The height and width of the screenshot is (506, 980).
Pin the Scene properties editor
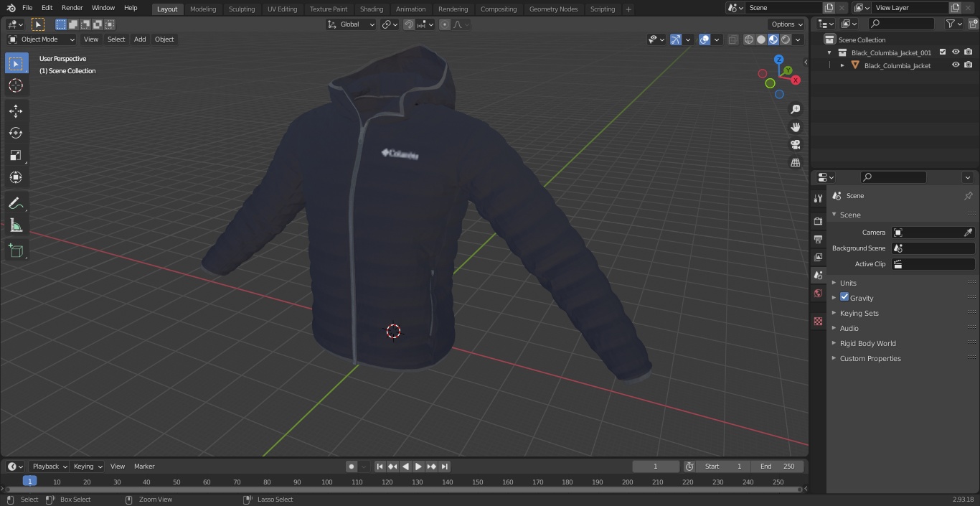[x=968, y=196]
